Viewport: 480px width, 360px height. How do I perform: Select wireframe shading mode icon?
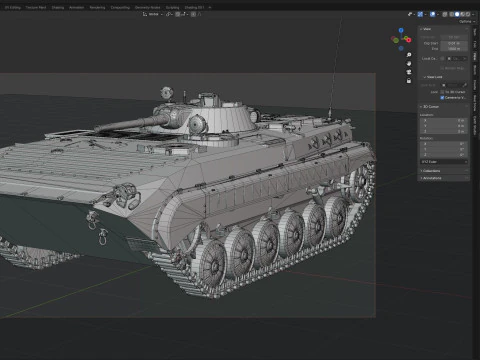pos(451,14)
